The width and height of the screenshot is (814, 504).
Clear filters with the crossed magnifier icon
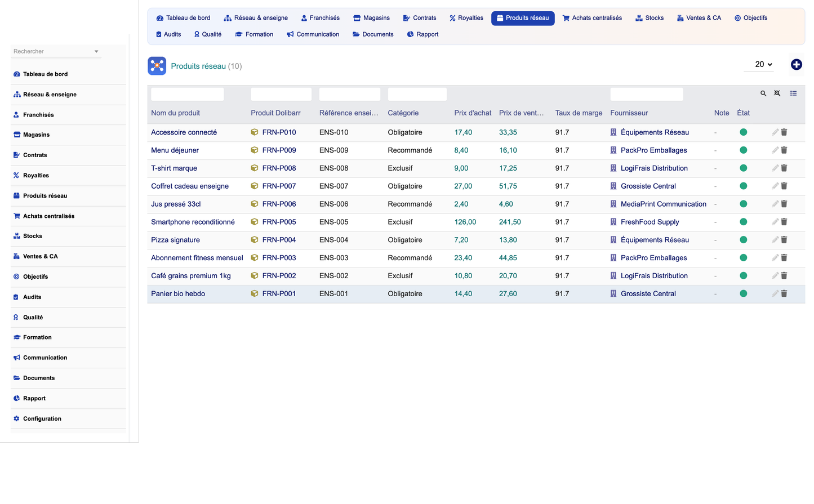(x=777, y=93)
